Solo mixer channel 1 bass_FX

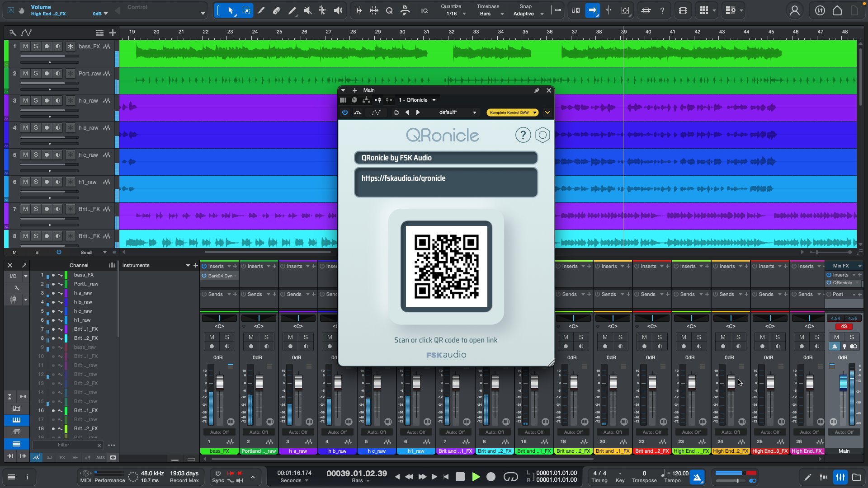227,337
